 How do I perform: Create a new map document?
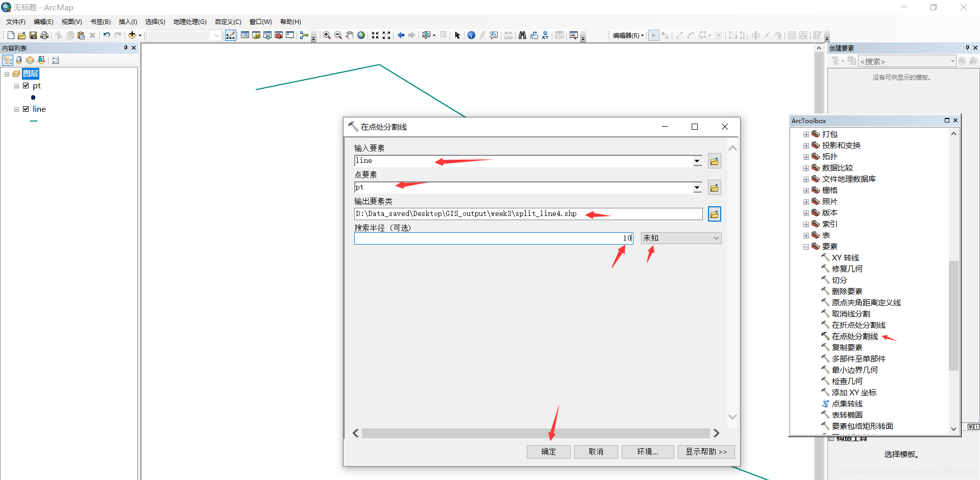[11, 35]
